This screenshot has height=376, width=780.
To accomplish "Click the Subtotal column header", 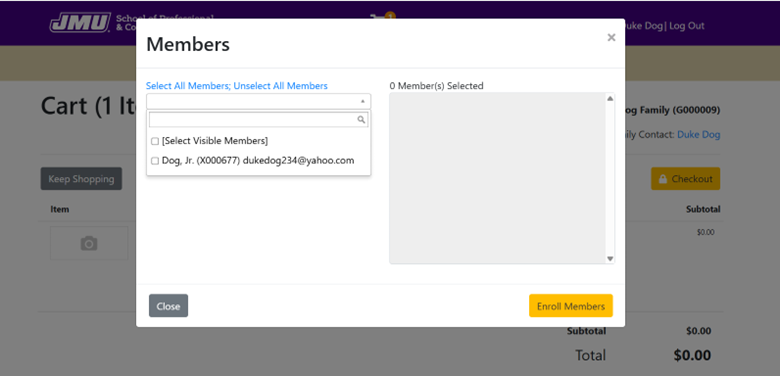I will pyautogui.click(x=703, y=209).
